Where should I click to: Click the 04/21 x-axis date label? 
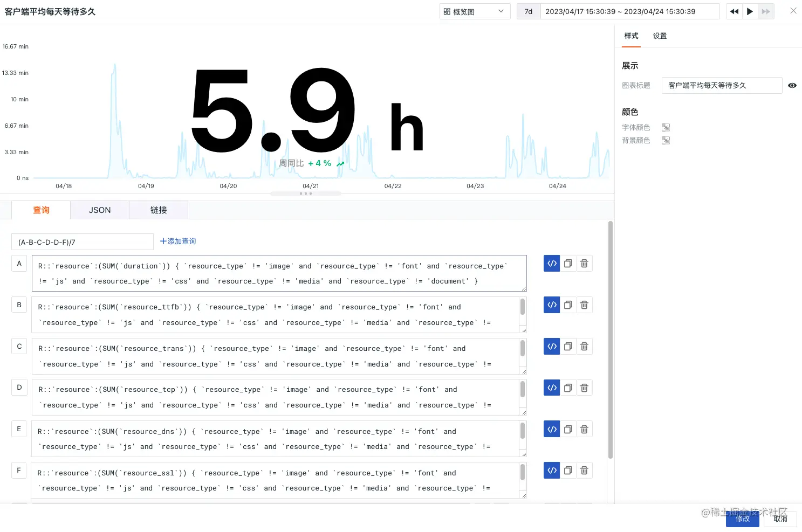coord(311,186)
